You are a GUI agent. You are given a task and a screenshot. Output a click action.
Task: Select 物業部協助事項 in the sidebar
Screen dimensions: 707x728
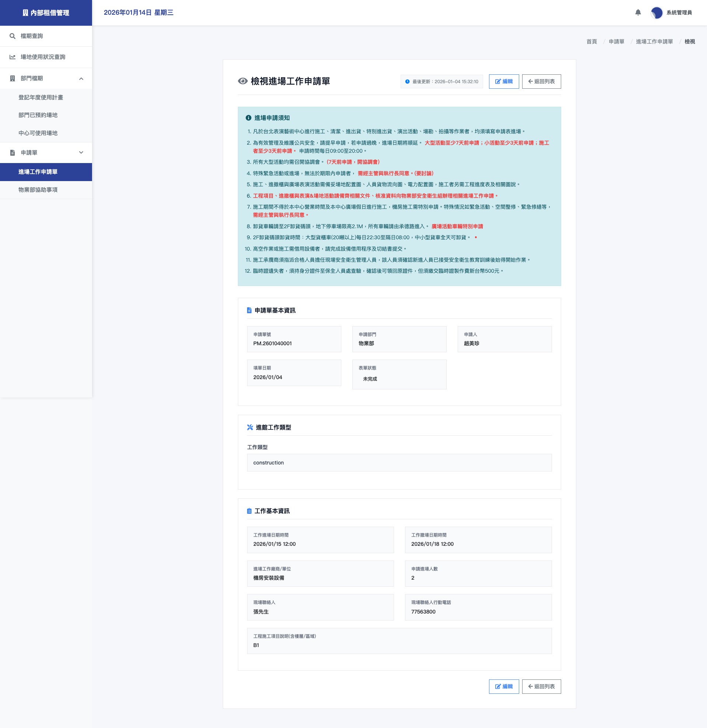coord(38,190)
